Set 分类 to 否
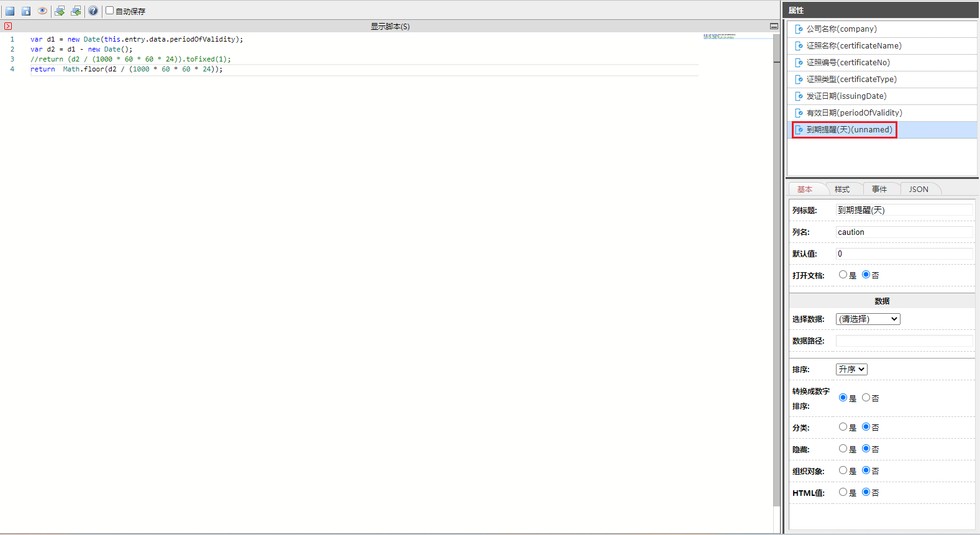Viewport: 980px width, 535px height. [x=866, y=427]
